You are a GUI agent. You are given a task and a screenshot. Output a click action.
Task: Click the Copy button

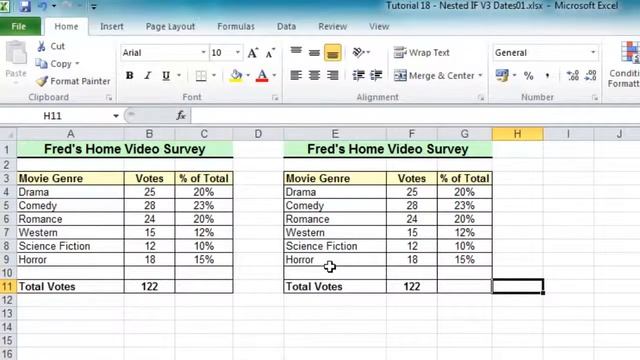point(53,64)
